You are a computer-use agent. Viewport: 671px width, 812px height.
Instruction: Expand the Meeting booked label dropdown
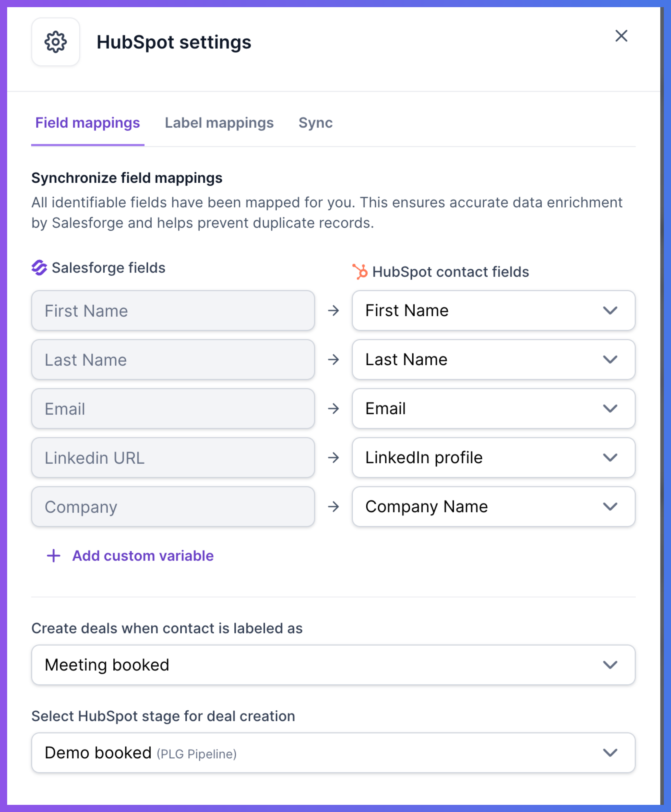(x=333, y=665)
